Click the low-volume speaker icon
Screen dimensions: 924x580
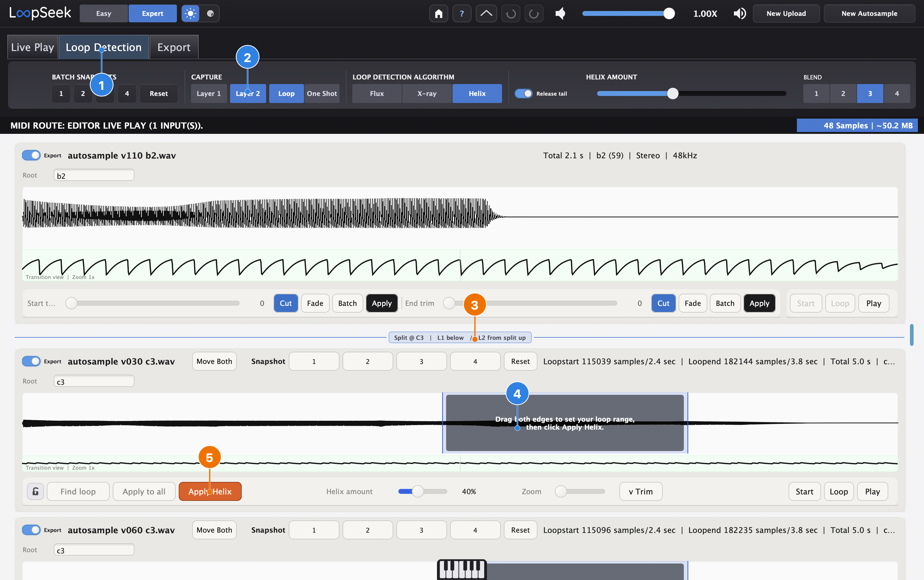click(560, 13)
